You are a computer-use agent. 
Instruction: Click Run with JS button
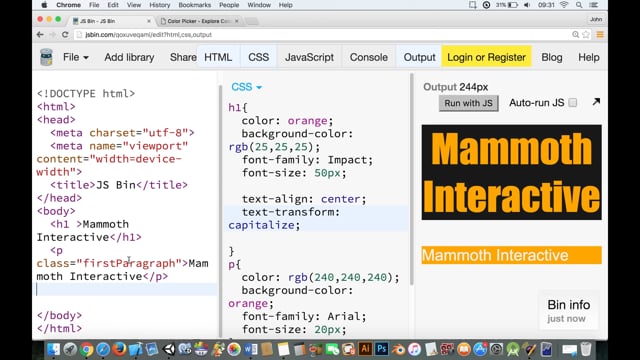pos(469,103)
